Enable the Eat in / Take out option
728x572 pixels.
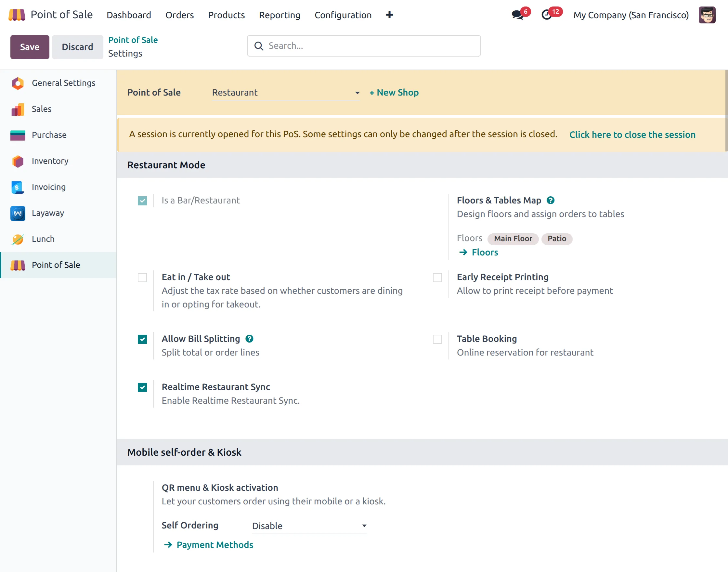(142, 277)
